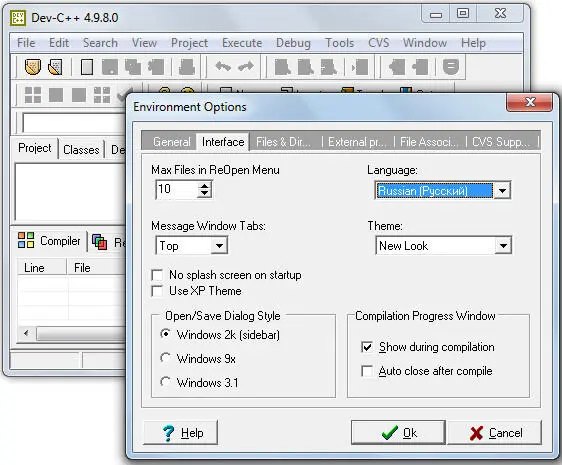Open the Search menu
Viewport: 562px width, 465px height.
[x=100, y=43]
